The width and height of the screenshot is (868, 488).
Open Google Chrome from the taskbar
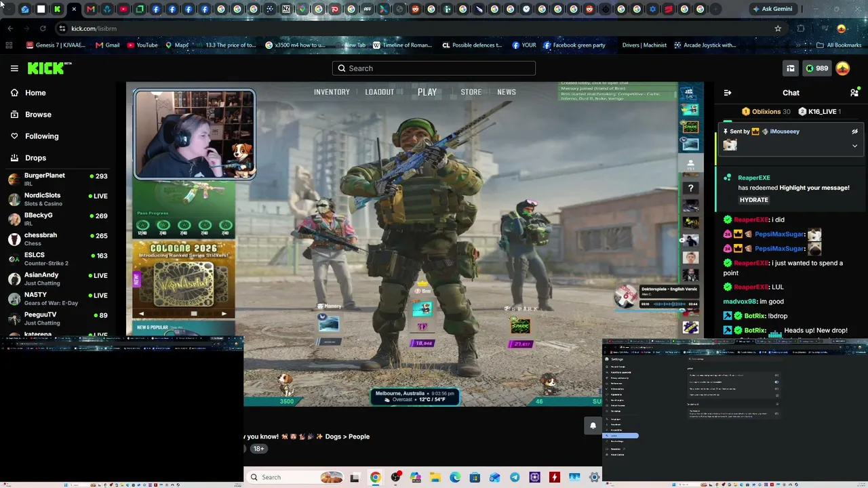(x=375, y=477)
